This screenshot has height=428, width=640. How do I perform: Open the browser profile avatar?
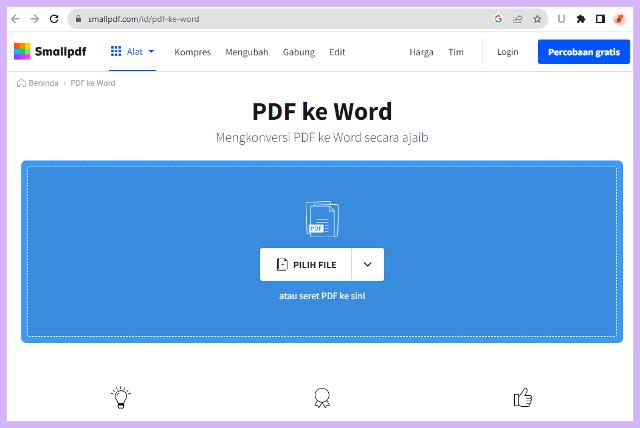coord(620,19)
